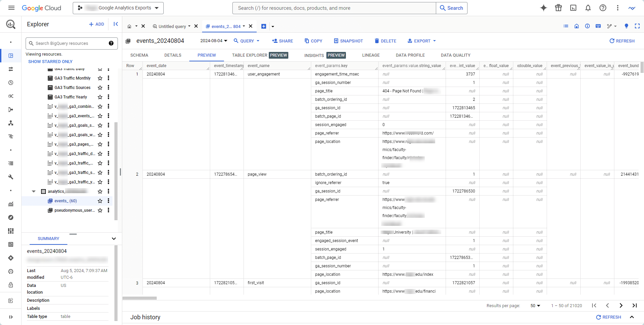Click the lightbulb suggestion icon
The height and width of the screenshot is (325, 644).
626,26
